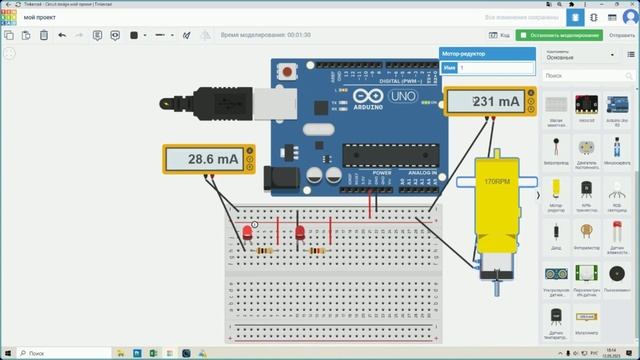Click the Отправить send button

[622, 36]
